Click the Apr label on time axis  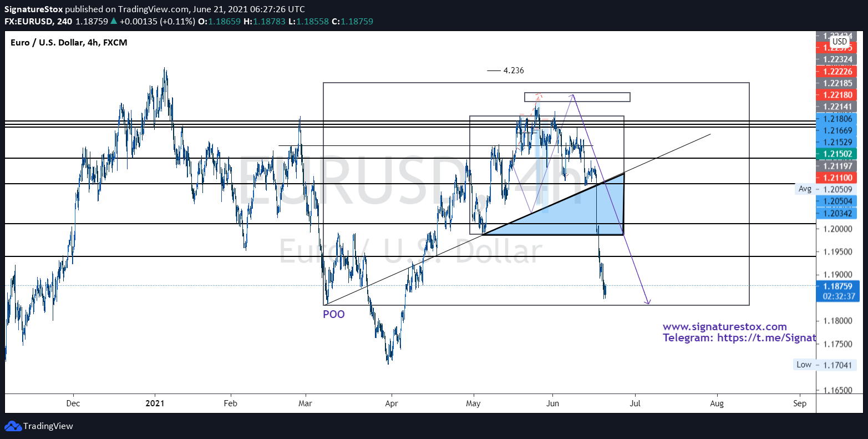pyautogui.click(x=392, y=403)
